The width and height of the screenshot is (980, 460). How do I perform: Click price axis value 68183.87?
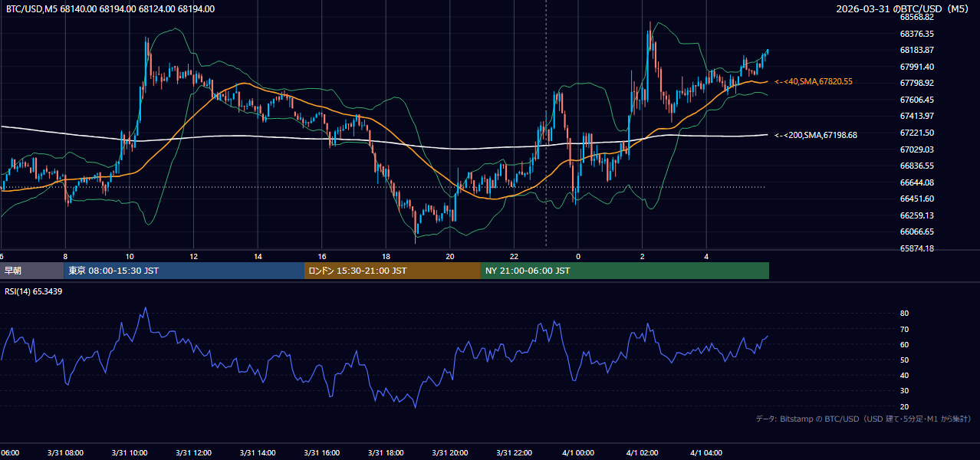(x=916, y=50)
